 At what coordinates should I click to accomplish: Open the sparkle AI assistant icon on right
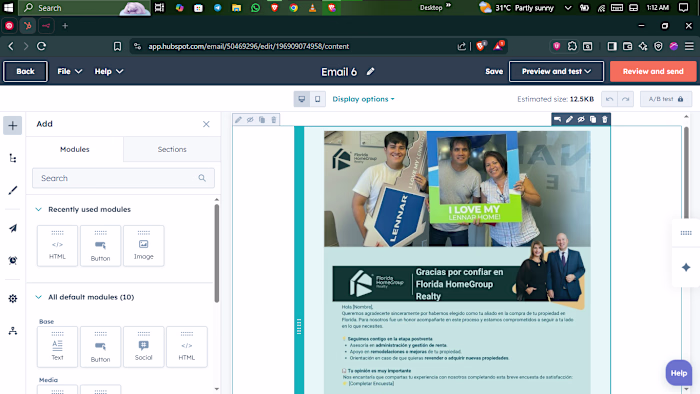[x=686, y=268]
